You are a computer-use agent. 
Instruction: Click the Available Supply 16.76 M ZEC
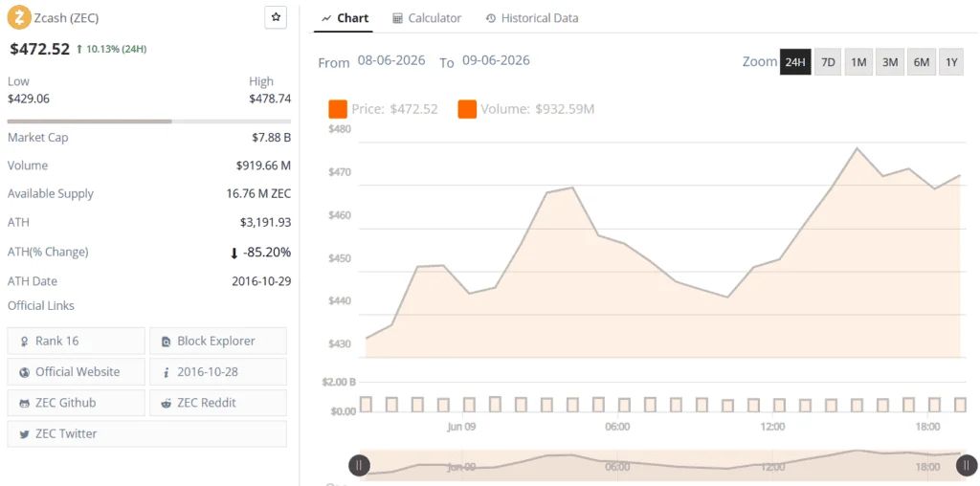click(258, 193)
